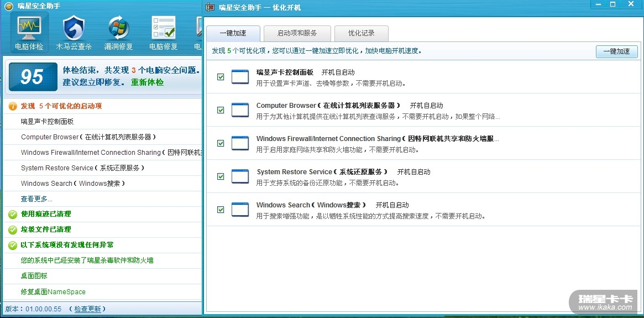The height and width of the screenshot is (318, 644).
Task: Select Windows Search in left list
Action: 102,184
